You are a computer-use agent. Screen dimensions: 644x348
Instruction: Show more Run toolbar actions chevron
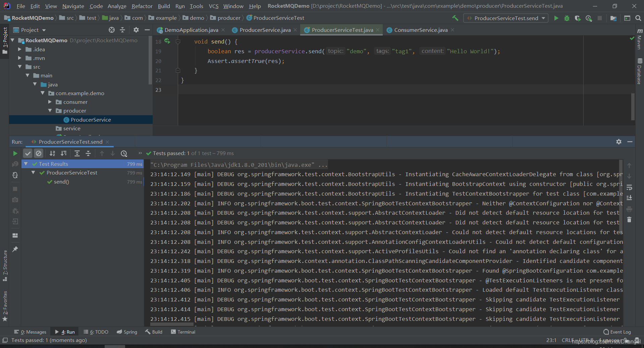(x=140, y=153)
